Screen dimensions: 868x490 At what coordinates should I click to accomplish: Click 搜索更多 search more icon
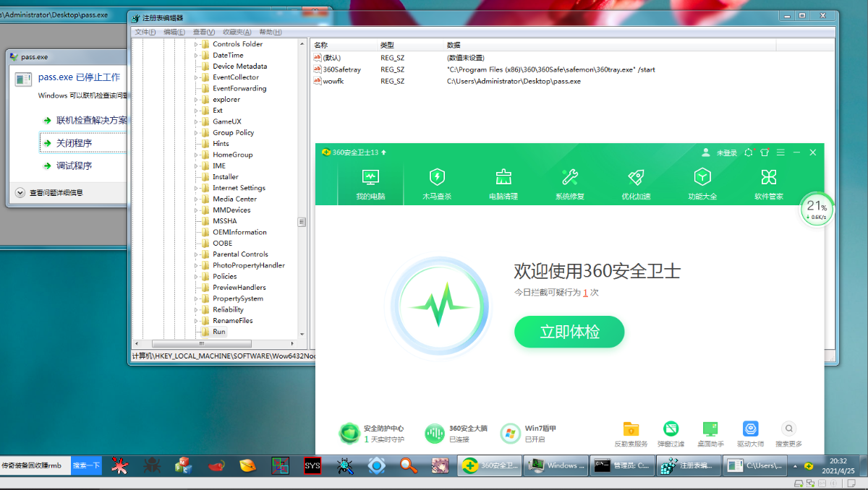tap(788, 434)
